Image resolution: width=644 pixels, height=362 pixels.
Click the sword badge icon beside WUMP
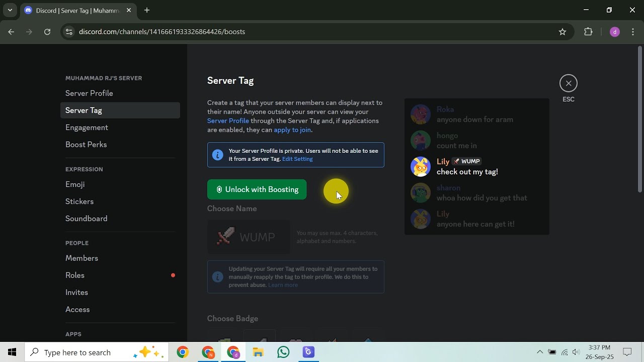tap(225, 236)
